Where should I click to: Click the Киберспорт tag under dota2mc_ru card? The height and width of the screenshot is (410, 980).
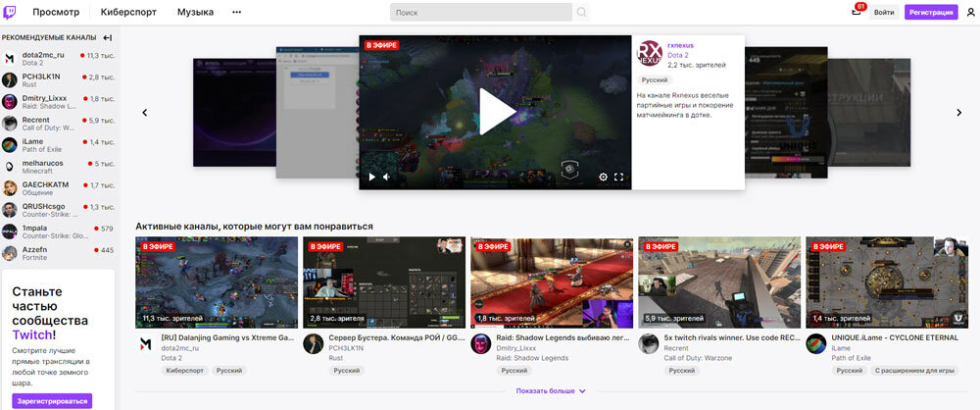pyautogui.click(x=184, y=371)
